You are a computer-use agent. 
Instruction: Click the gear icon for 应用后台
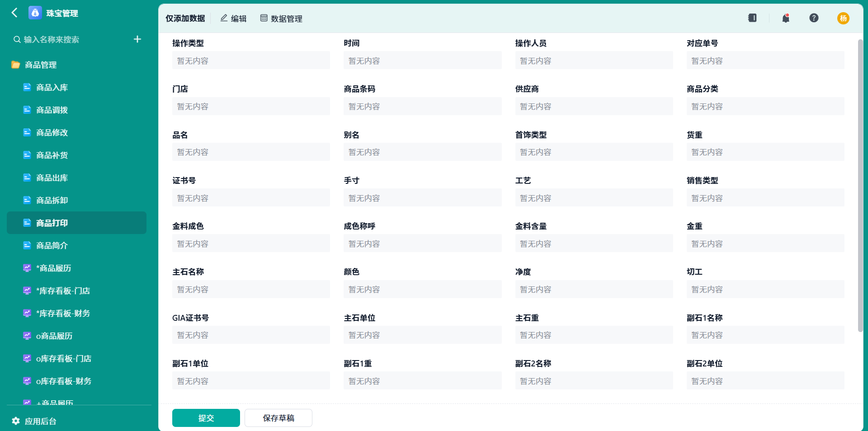click(x=16, y=421)
